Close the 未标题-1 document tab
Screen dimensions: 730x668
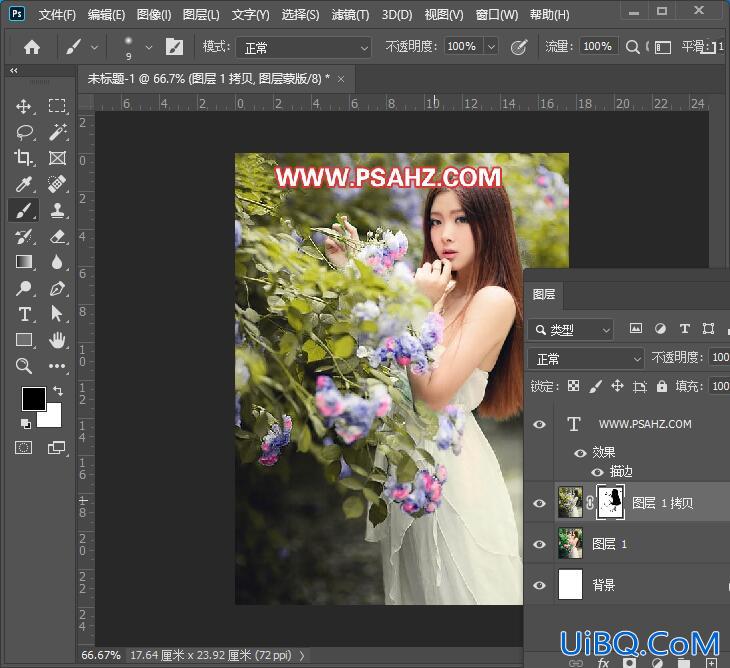pos(341,79)
